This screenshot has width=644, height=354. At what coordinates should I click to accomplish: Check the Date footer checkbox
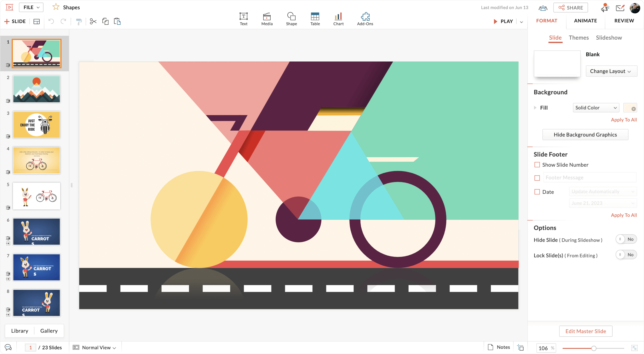[x=537, y=192]
